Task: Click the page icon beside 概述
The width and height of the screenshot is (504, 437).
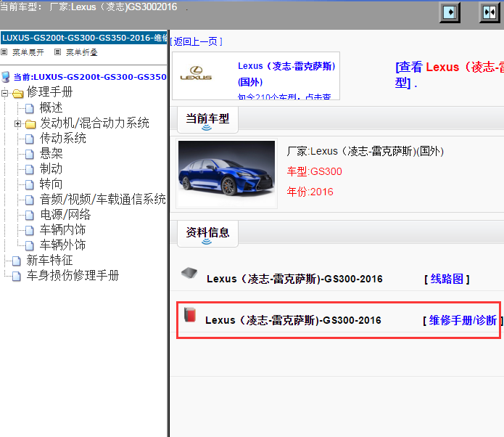Action: (x=29, y=108)
